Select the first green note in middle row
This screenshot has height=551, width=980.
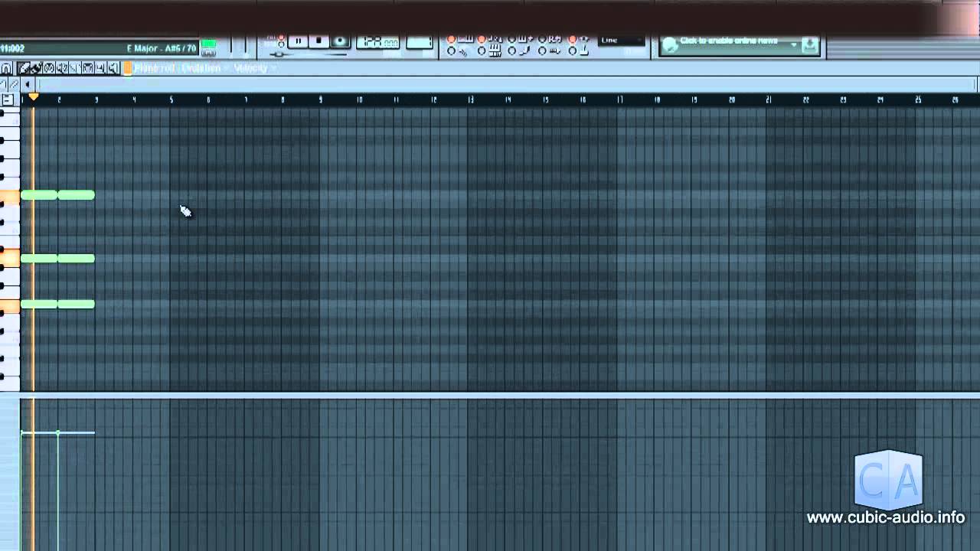point(39,259)
